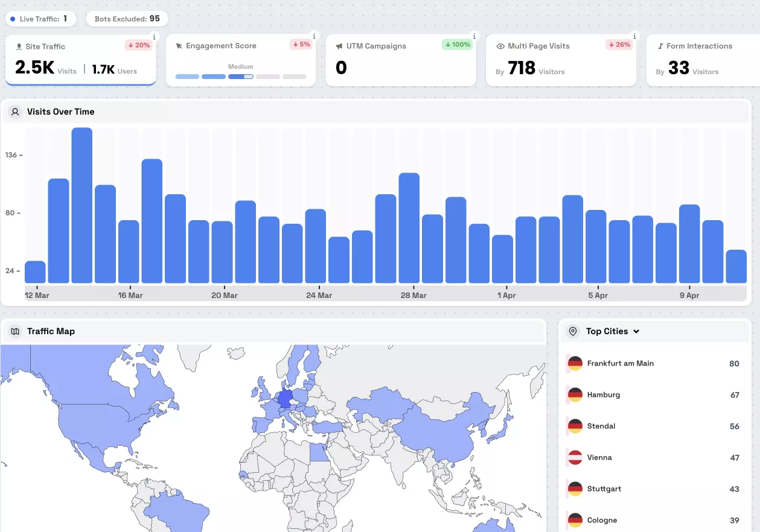This screenshot has width=760, height=532.
Task: Click the map icon next to Traffic Map
Action: tap(15, 331)
